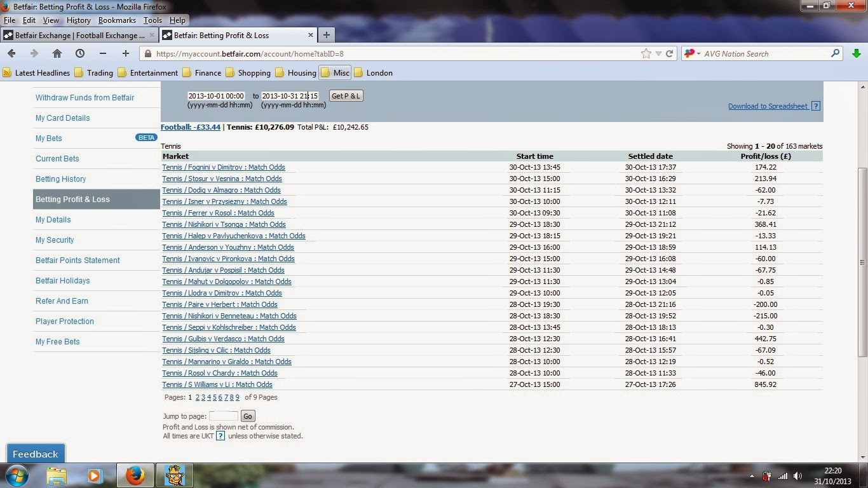868x488 pixels.
Task: Open the URL bar history dropdown arrow
Action: pyautogui.click(x=658, y=54)
